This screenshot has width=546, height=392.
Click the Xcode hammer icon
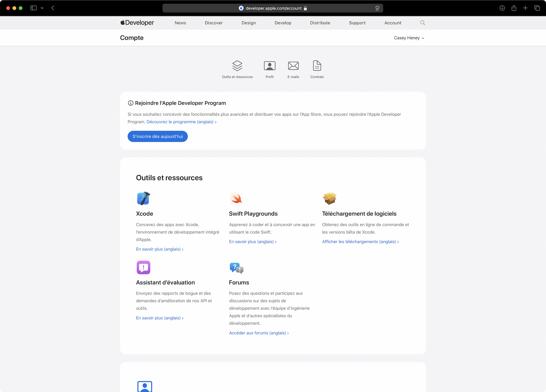[143, 199]
